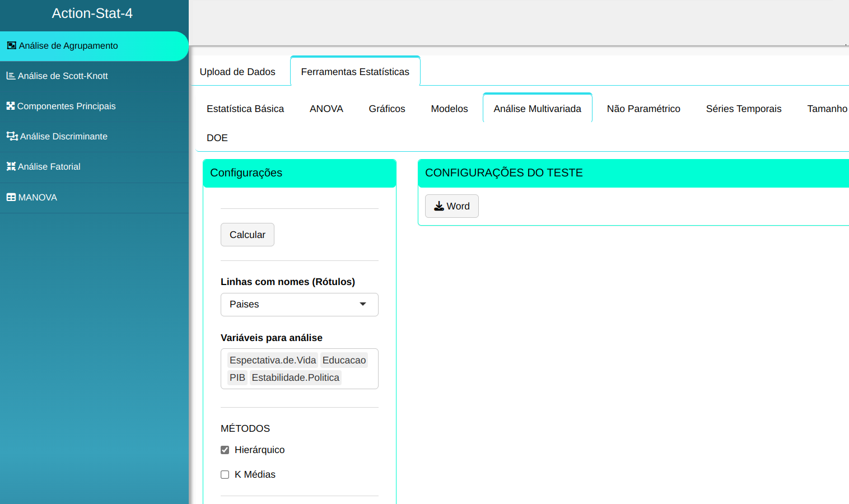The image size is (849, 504).
Task: Click the Componentes Principais sidebar icon
Action: coord(11,106)
